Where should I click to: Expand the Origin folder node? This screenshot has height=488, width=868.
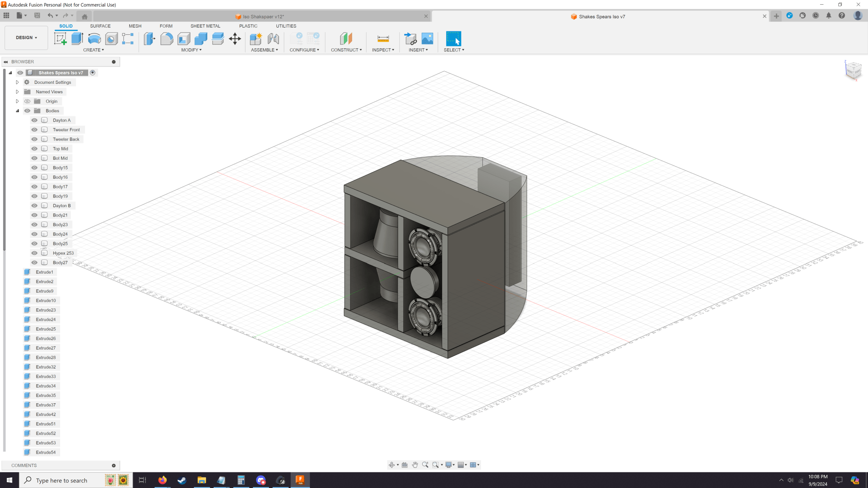(17, 101)
